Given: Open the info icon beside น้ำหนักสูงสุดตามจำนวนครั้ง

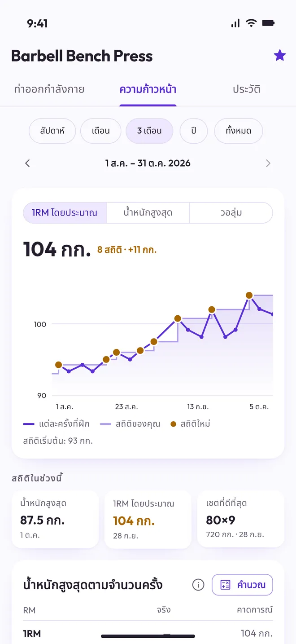Looking at the screenshot, I should [198, 585].
